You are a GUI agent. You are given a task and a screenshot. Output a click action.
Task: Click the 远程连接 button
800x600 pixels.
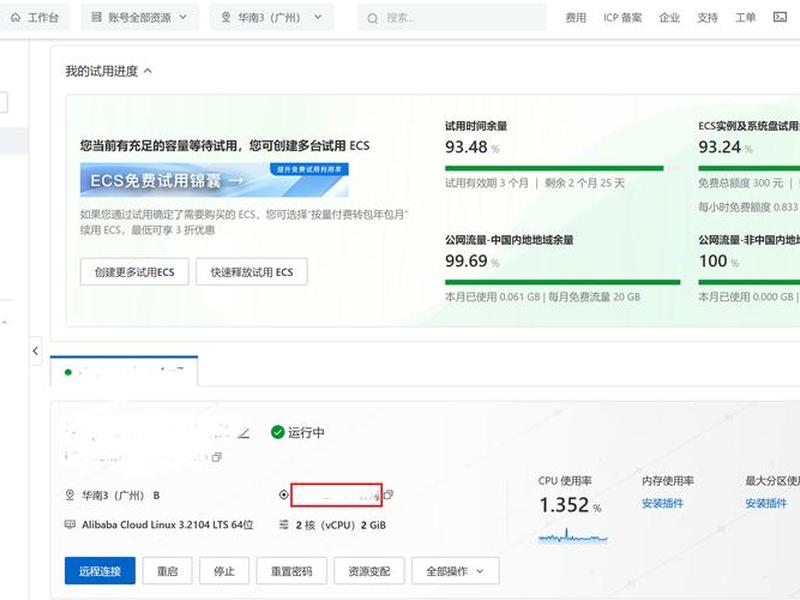point(100,571)
